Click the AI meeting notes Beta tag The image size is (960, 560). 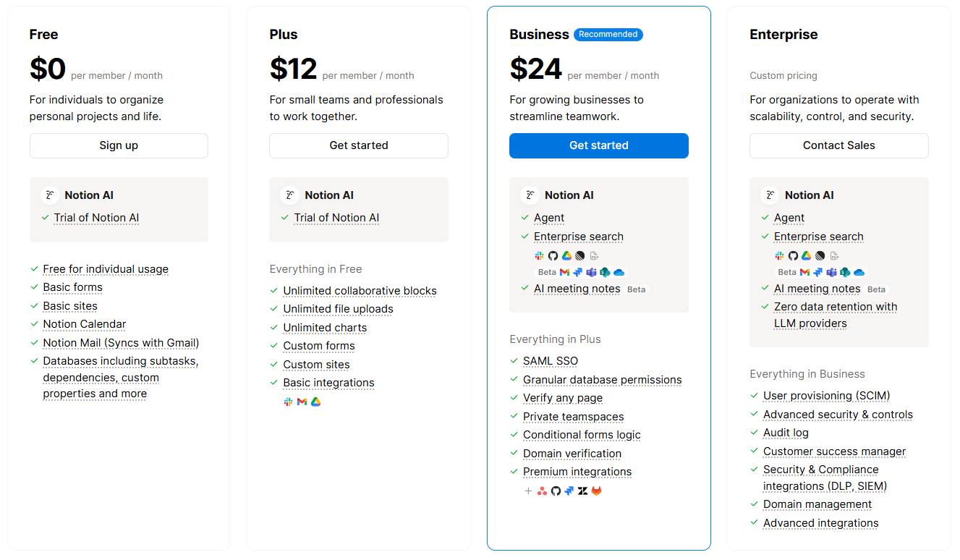point(636,289)
